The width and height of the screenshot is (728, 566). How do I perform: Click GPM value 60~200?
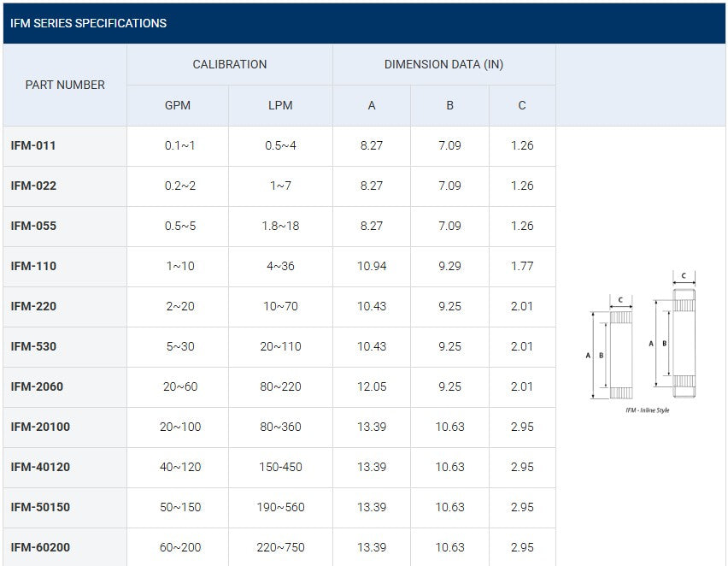180,547
